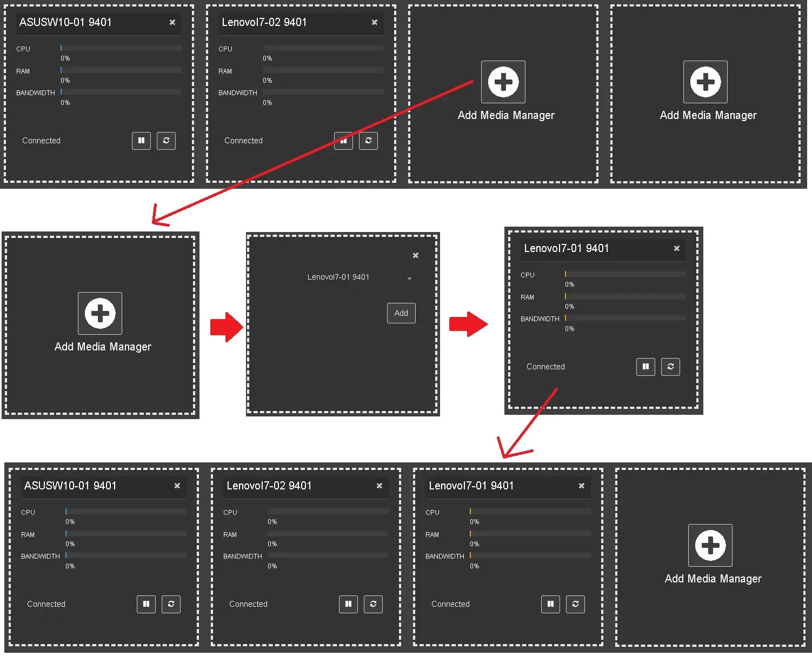
Task: Close the media manager selection panel
Action: click(415, 255)
